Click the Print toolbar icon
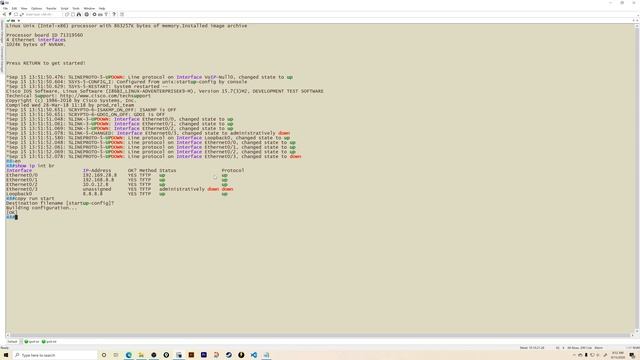The image size is (640, 360). tap(87, 14)
